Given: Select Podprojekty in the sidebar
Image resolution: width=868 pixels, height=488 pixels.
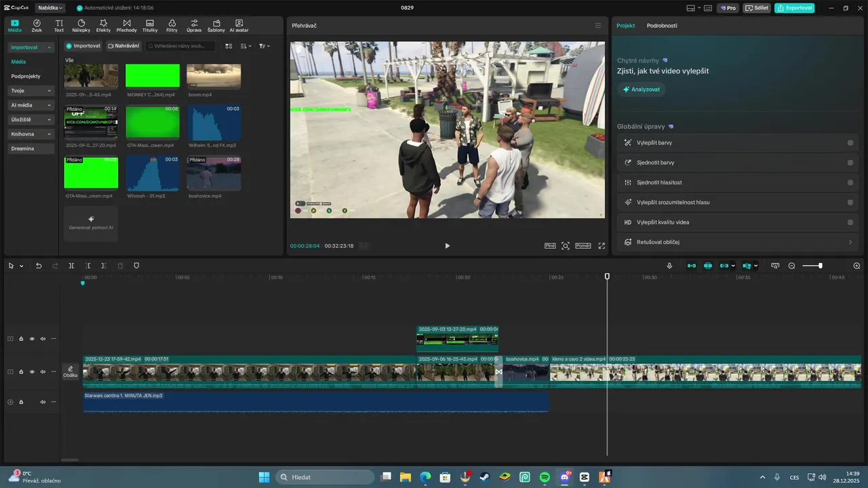Looking at the screenshot, I should (26, 77).
